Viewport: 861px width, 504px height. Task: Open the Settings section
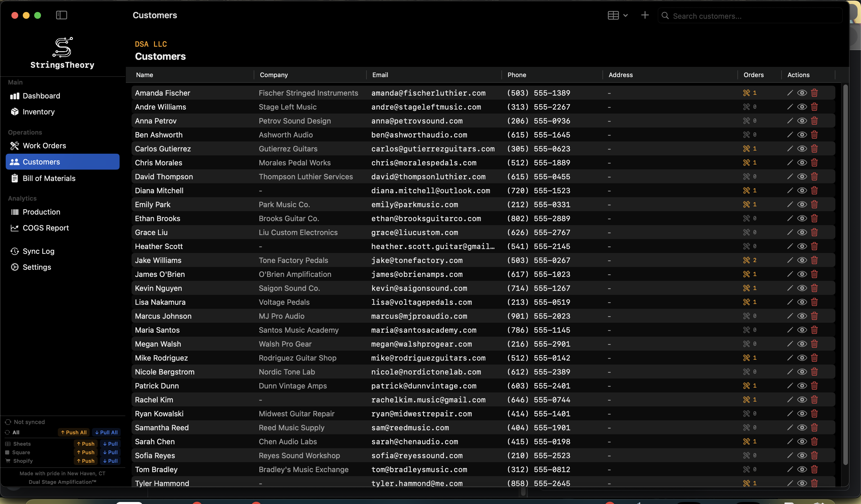tap(36, 267)
